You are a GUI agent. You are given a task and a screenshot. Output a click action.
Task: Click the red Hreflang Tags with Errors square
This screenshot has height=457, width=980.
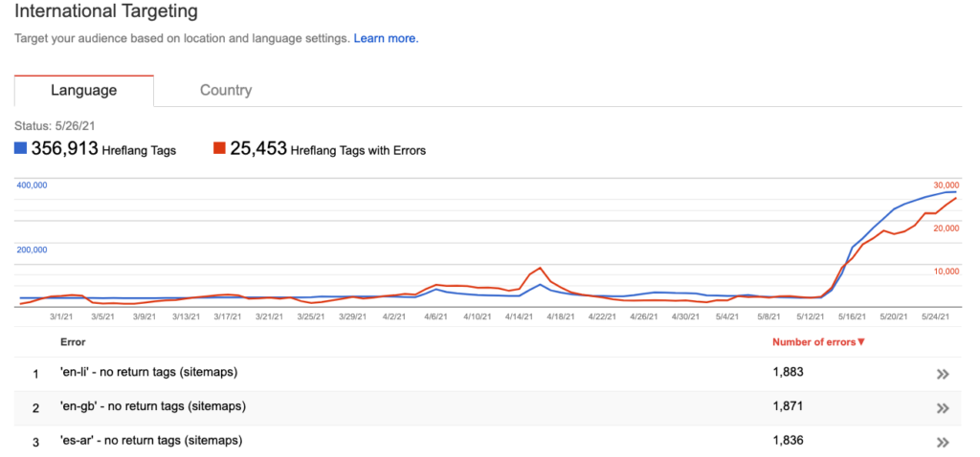219,148
